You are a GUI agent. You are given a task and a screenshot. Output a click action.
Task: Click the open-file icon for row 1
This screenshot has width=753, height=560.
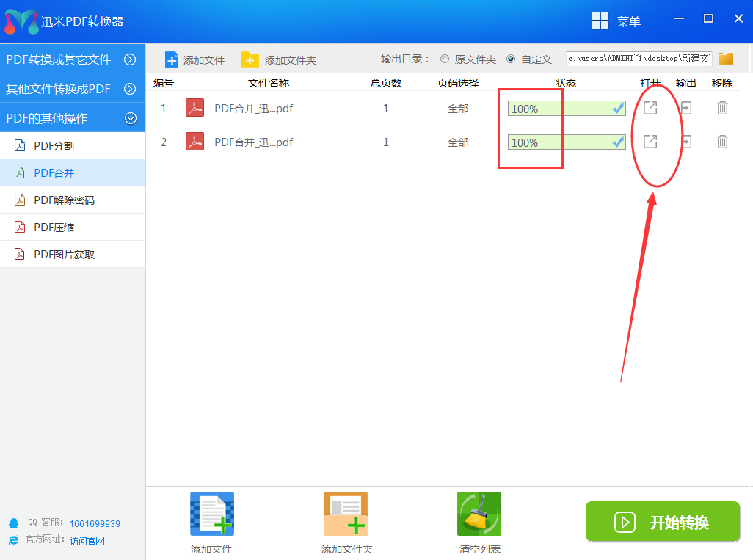(x=650, y=108)
